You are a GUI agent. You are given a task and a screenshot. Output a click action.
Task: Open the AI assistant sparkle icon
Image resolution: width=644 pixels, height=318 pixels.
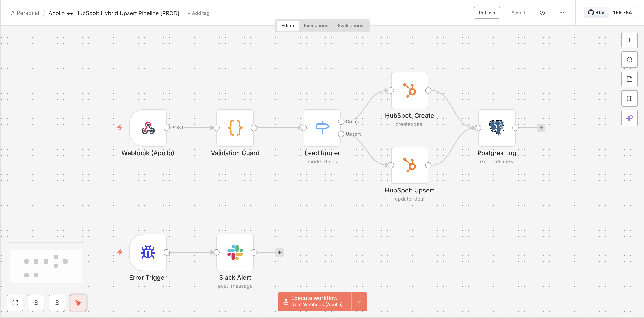click(630, 118)
